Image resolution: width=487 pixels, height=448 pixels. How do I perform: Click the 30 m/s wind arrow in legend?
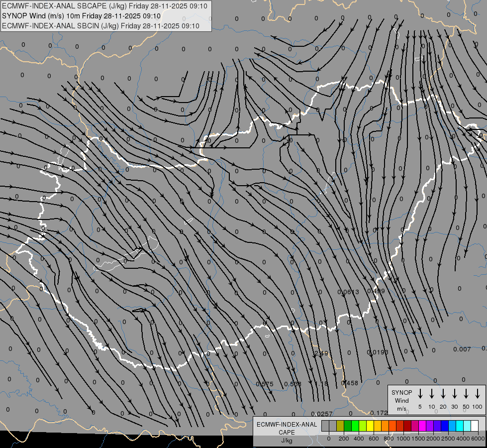pos(454,394)
